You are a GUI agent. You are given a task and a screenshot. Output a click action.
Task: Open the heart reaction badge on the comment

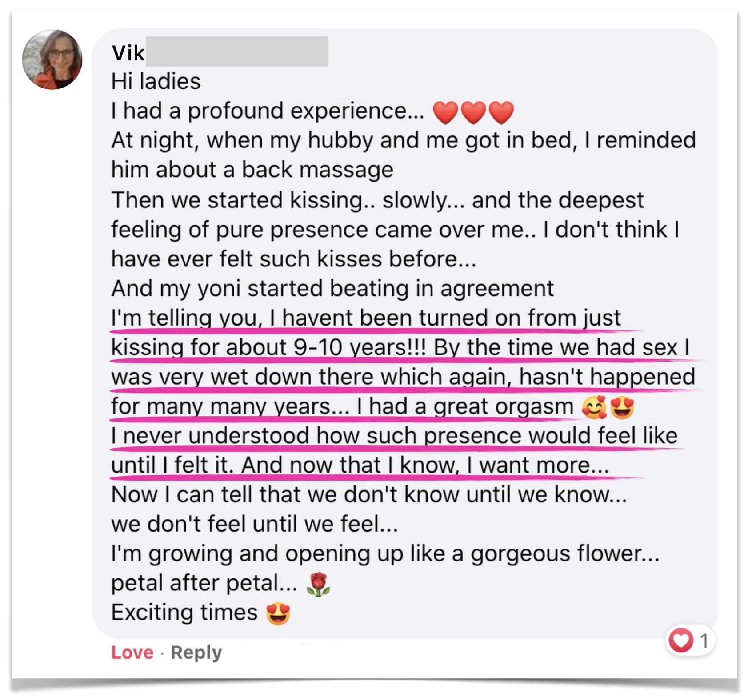click(x=681, y=640)
